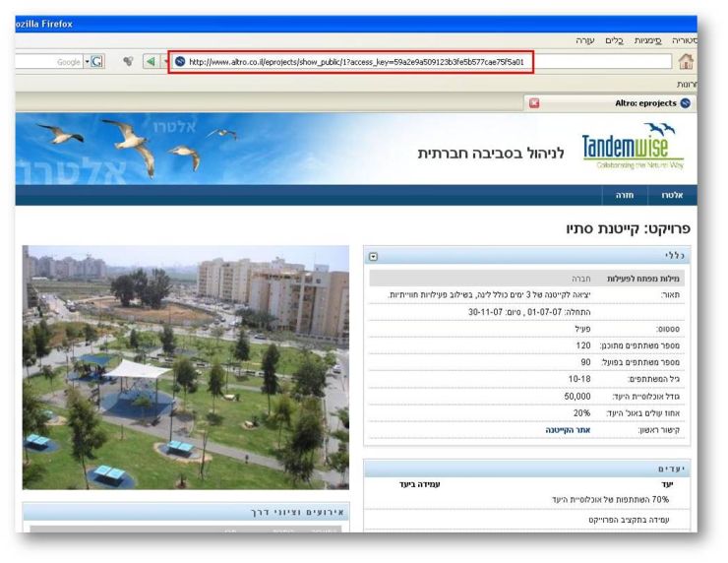Open the סימניות menu

click(648, 40)
